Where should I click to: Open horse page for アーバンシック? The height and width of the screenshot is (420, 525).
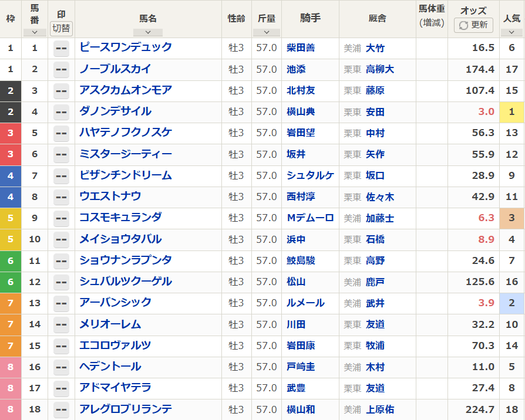point(116,302)
